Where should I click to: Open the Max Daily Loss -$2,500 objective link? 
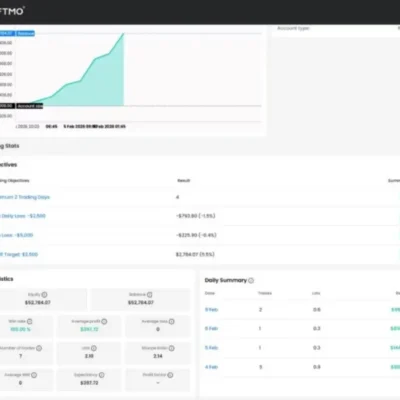tap(23, 216)
